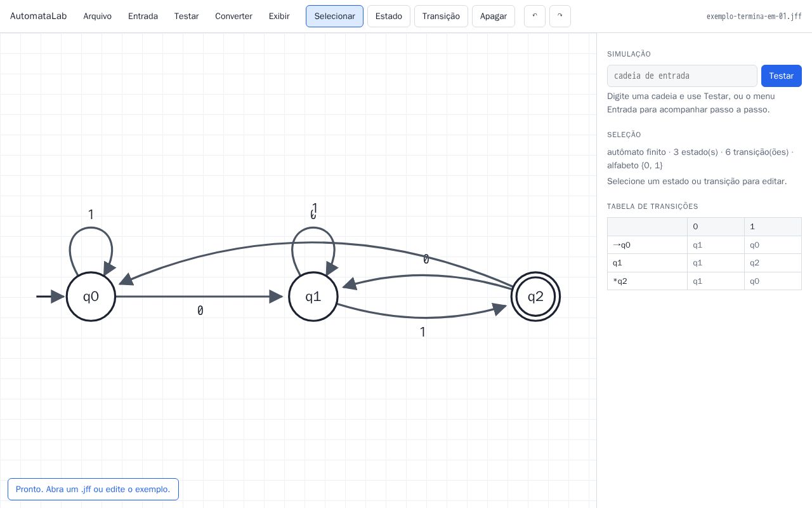The width and height of the screenshot is (812, 508).
Task: Click the 1 label below q1 to q2 arc
Action: [422, 332]
